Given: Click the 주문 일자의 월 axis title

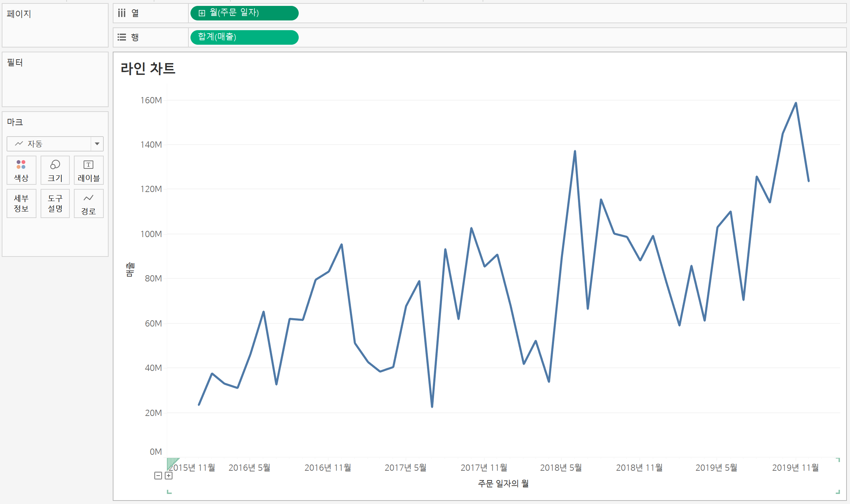Looking at the screenshot, I should pyautogui.click(x=503, y=483).
